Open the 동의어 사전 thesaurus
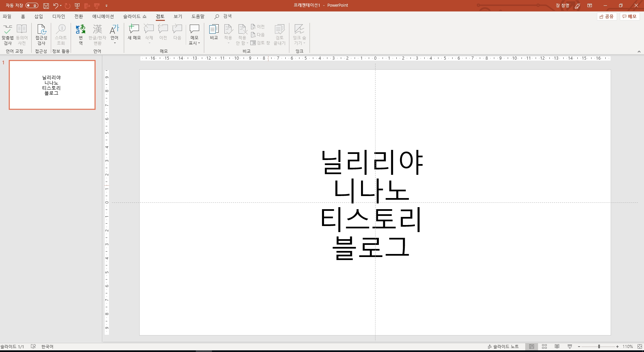Viewport: 644px width, 352px height. pyautogui.click(x=22, y=35)
